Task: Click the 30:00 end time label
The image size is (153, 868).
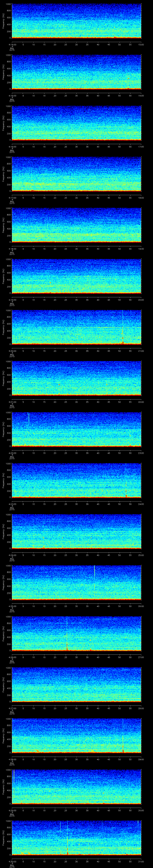Action: pyautogui.click(x=141, y=810)
